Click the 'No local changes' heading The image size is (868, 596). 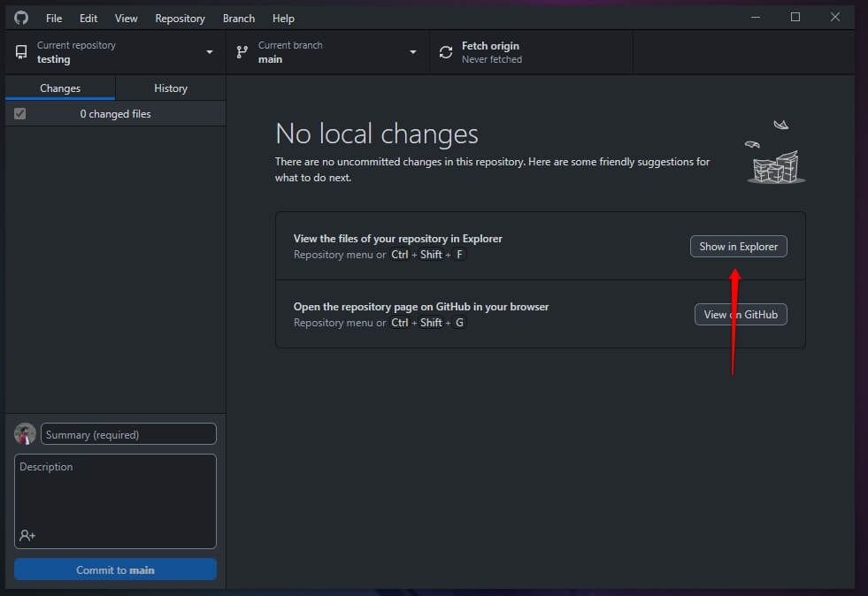[x=376, y=134]
